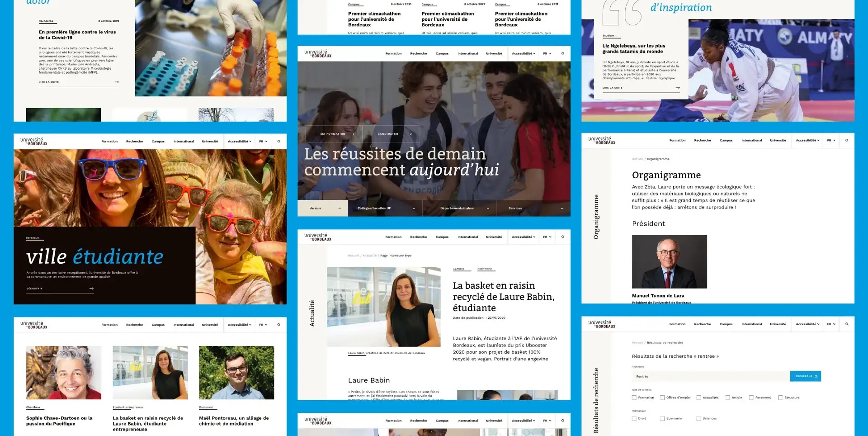Click Actualité breadcrumb on Laure Babin article page
This screenshot has height=436, width=868.
369,256
